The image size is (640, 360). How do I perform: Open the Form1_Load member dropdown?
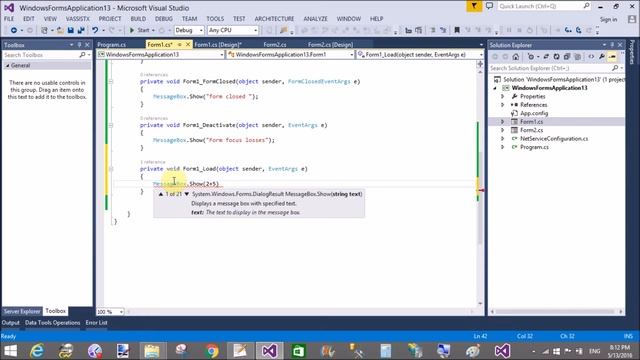tap(420, 54)
